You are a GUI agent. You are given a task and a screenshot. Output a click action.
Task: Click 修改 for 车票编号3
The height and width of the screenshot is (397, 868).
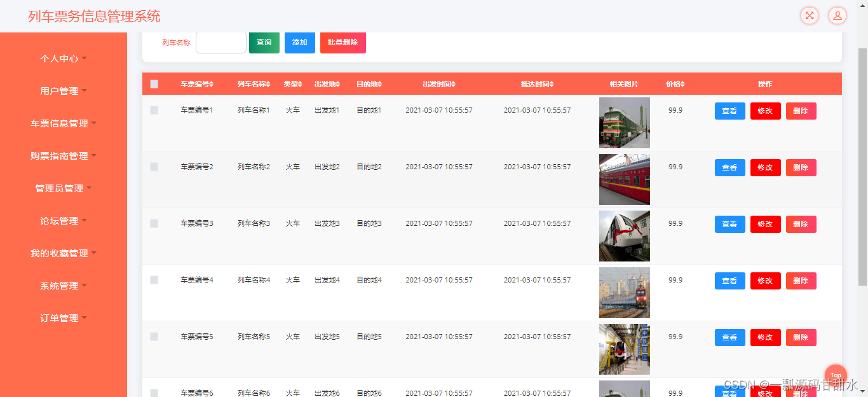point(766,225)
